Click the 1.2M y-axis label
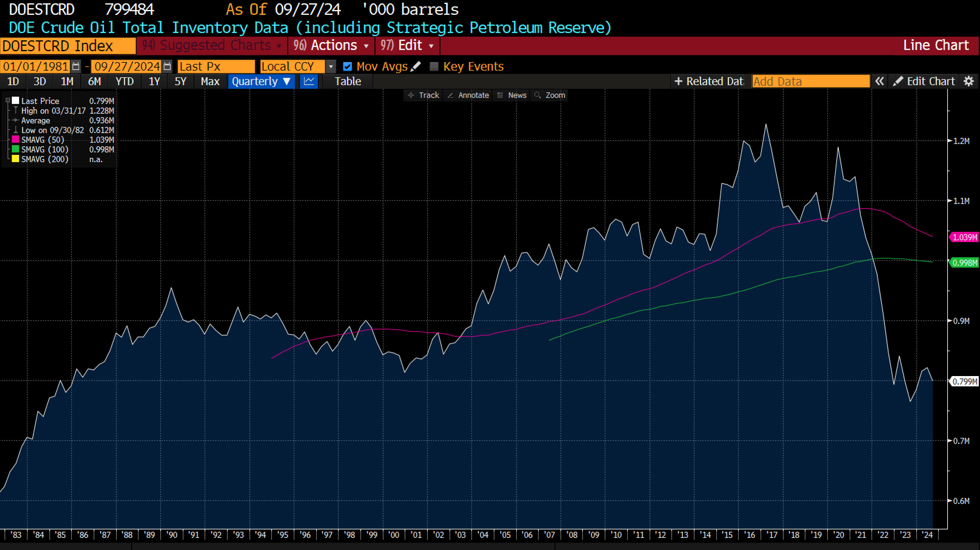Screen dimensions: 980x550 [961, 141]
